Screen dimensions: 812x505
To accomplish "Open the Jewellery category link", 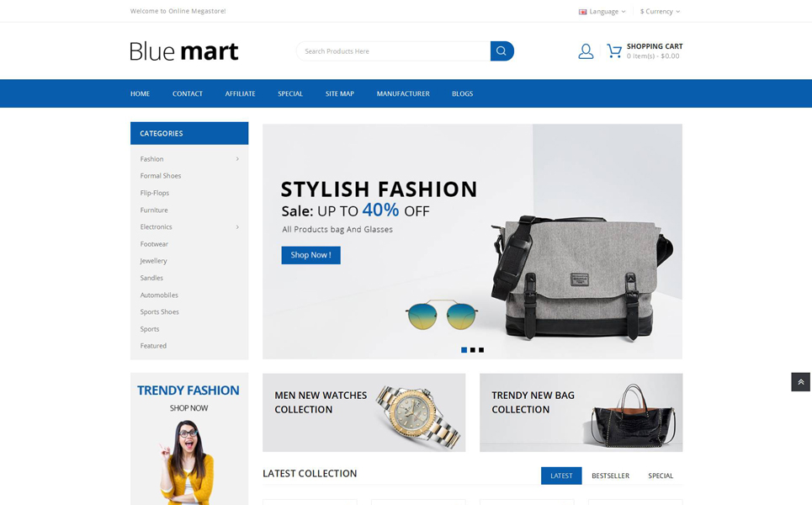I will (153, 261).
